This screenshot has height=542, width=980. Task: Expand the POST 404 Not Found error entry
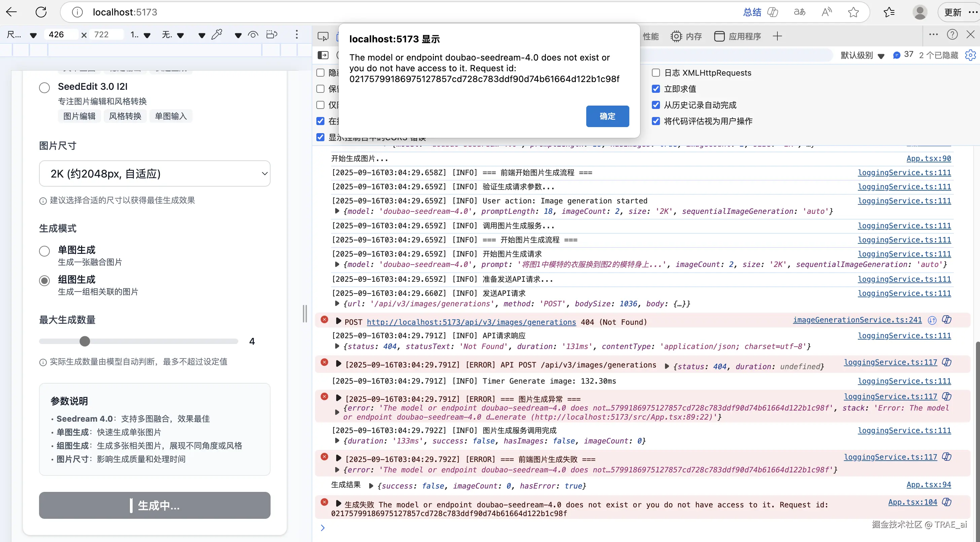point(338,321)
